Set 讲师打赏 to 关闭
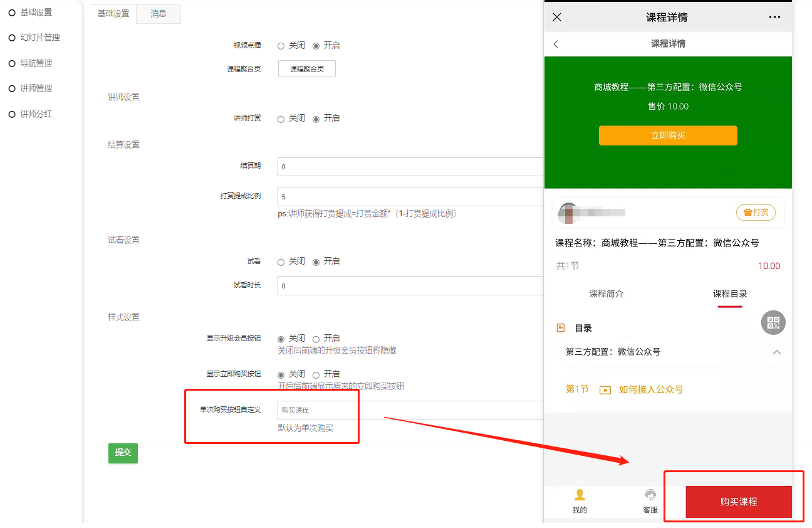 pos(281,119)
